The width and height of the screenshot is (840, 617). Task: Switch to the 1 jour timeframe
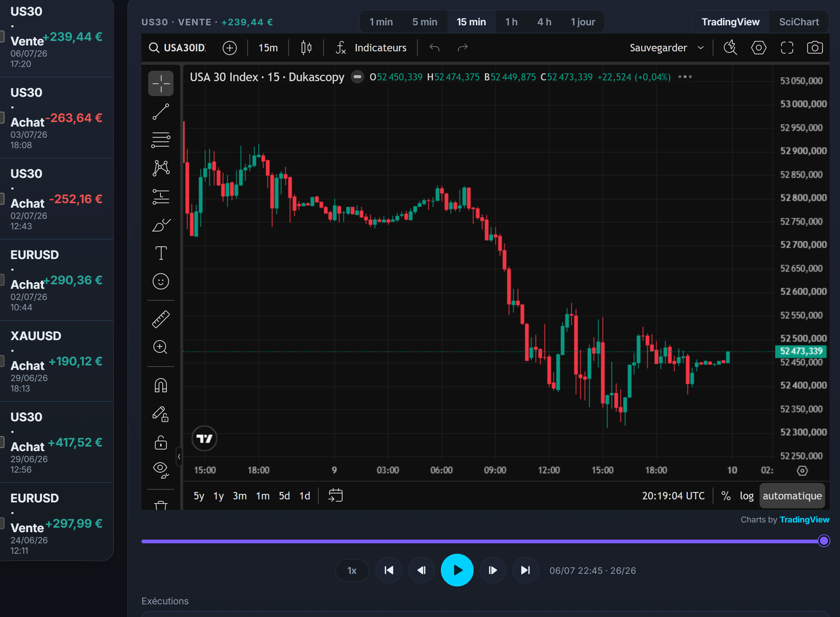point(583,22)
